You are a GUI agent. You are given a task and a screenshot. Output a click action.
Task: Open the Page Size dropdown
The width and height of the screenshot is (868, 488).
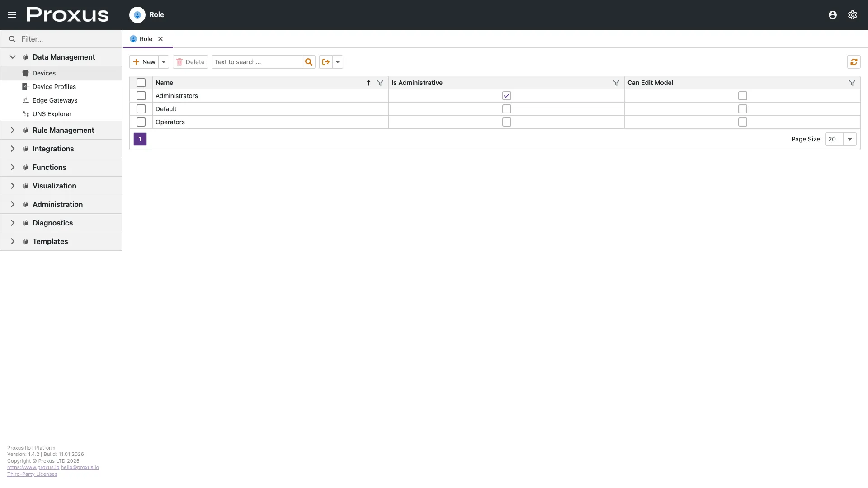849,139
